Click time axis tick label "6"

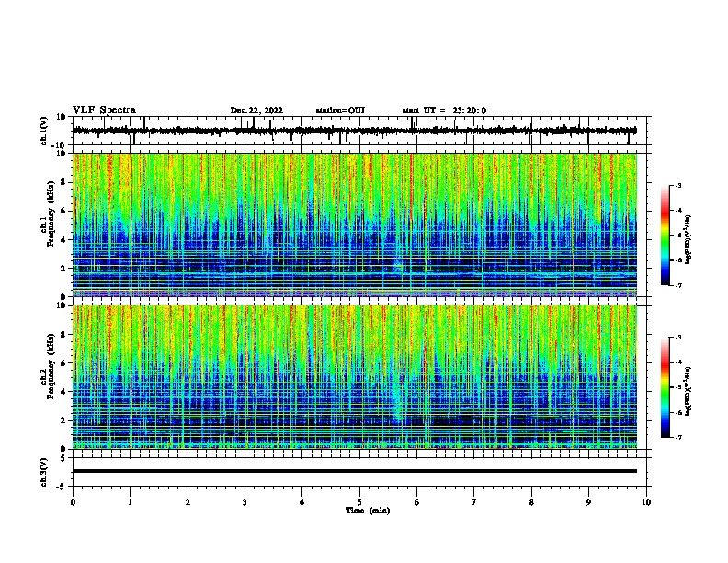pos(417,502)
